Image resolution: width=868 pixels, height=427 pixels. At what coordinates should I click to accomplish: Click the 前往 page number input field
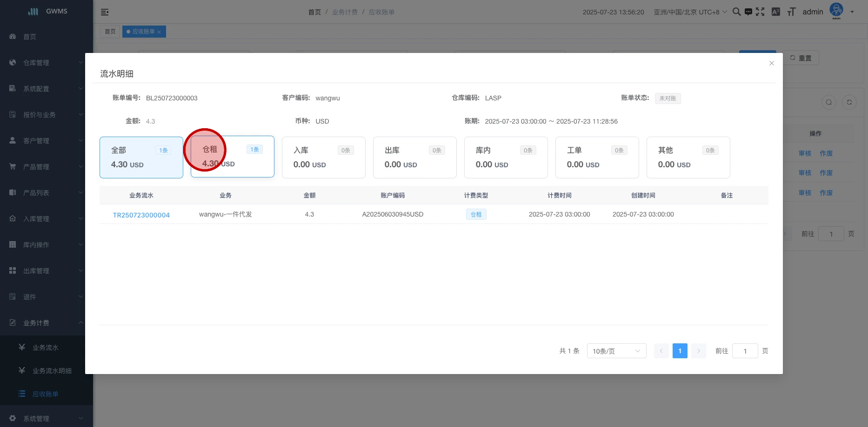tap(745, 351)
